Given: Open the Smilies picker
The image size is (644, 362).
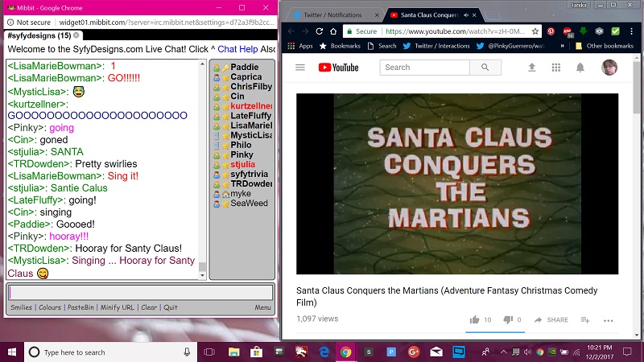Looking at the screenshot, I should 22,307.
